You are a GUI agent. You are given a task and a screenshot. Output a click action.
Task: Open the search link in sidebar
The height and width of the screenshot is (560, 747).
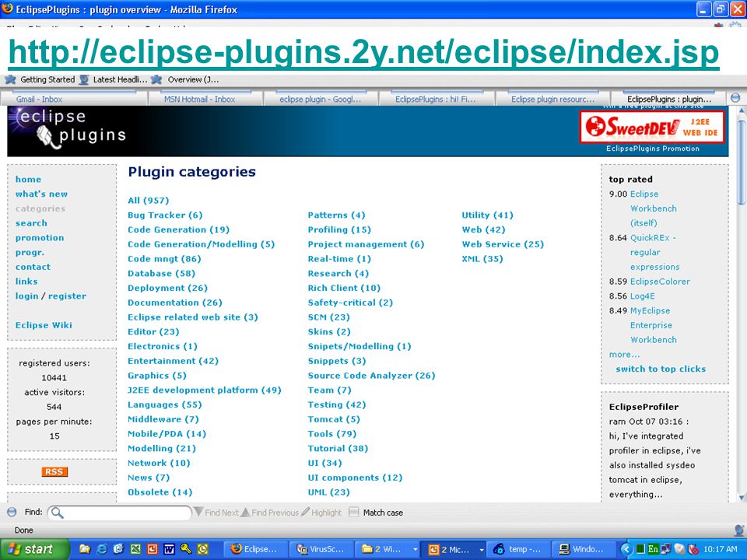coord(31,223)
